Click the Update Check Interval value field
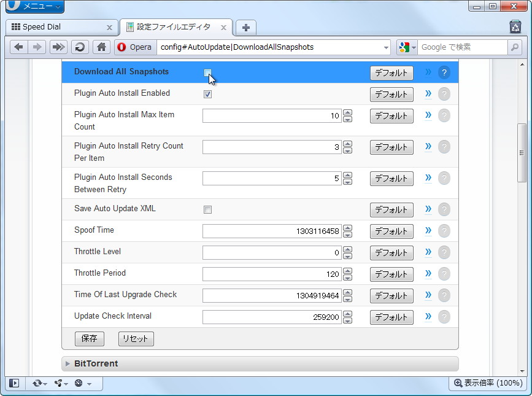Image resolution: width=532 pixels, height=396 pixels. (272, 317)
